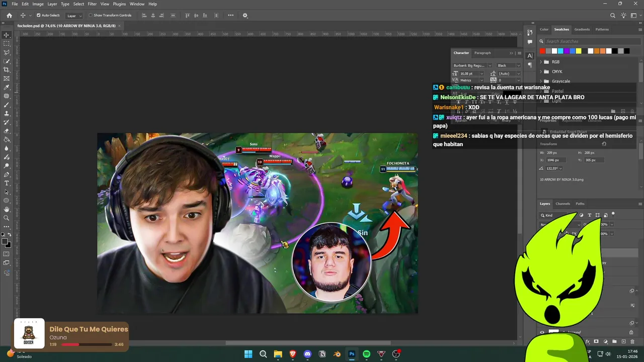This screenshot has height=362, width=644.
Task: Click align top edges icon
Action: tap(188, 16)
